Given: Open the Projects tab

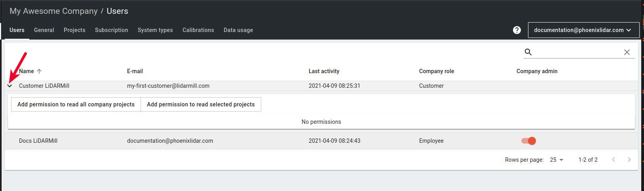Looking at the screenshot, I should tap(74, 30).
